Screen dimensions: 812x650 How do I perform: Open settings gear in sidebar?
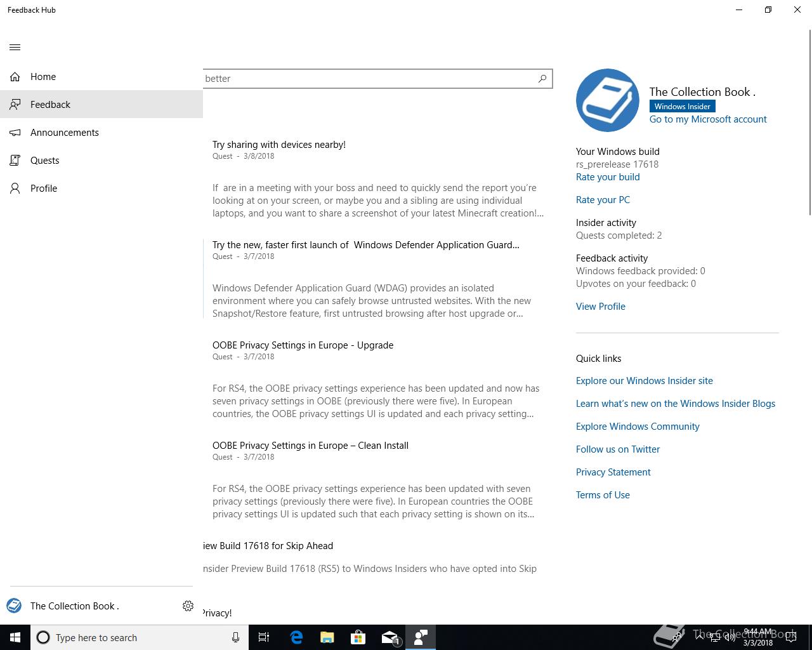point(188,606)
